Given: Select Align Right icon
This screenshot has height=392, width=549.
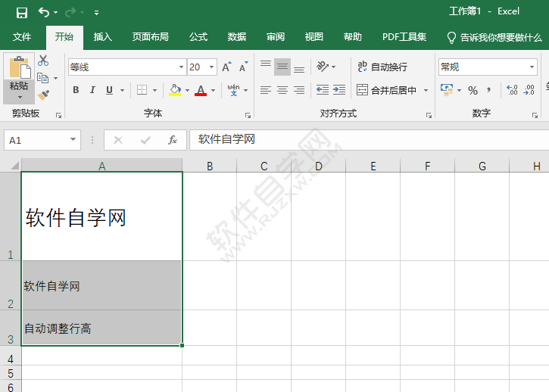Looking at the screenshot, I should tap(298, 90).
